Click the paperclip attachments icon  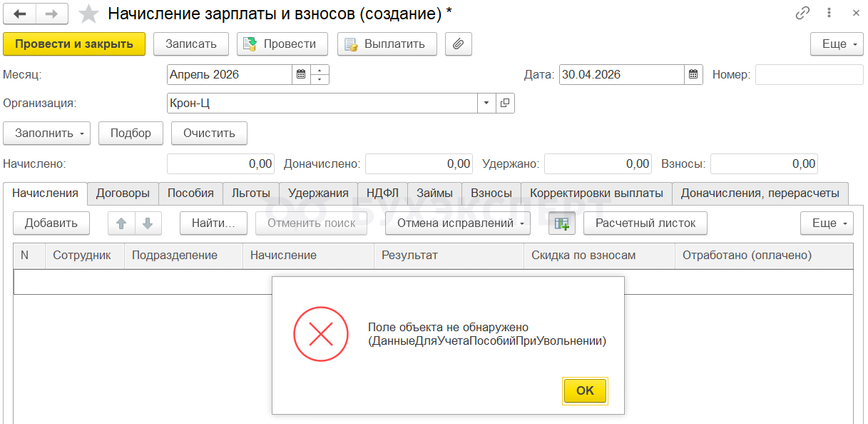tap(459, 44)
